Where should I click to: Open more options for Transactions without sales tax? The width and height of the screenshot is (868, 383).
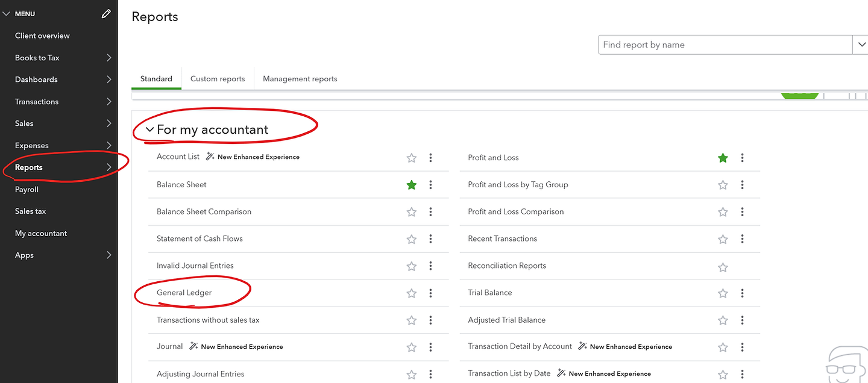(430, 320)
